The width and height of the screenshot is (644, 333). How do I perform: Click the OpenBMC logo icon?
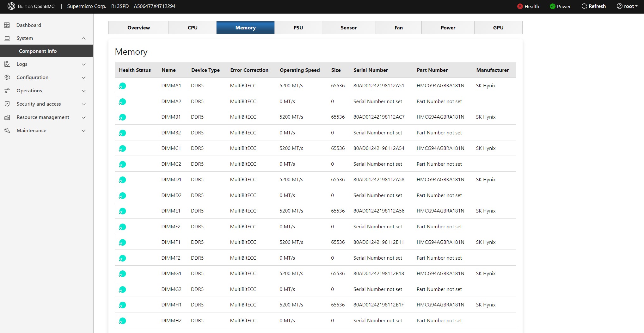[11, 6]
